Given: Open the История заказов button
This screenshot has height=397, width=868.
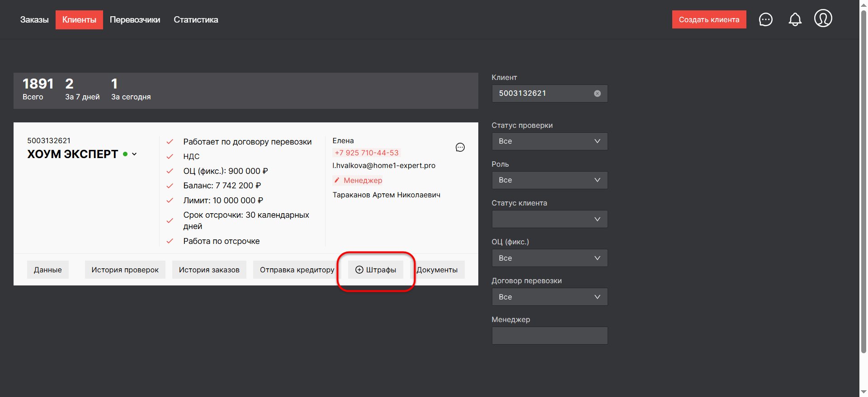Looking at the screenshot, I should [x=209, y=270].
